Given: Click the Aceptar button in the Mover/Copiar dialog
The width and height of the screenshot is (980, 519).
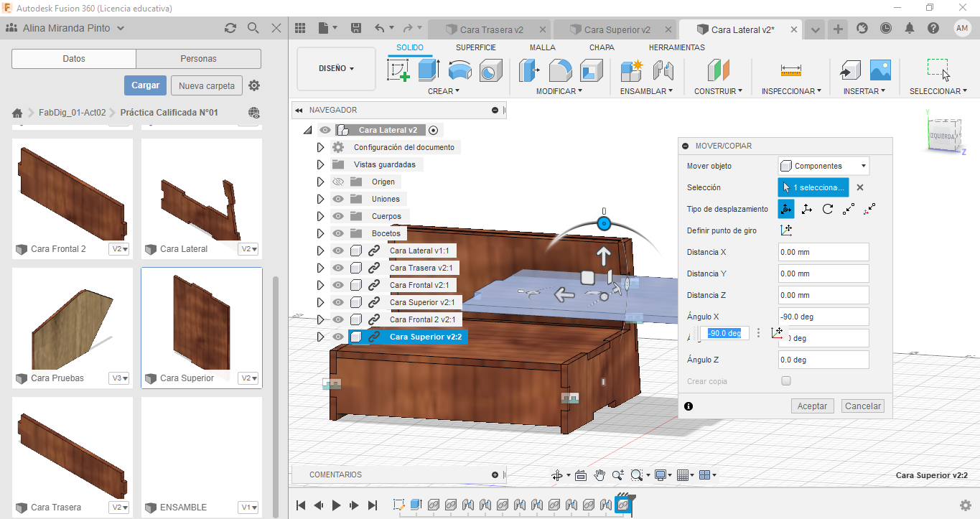Looking at the screenshot, I should [813, 406].
